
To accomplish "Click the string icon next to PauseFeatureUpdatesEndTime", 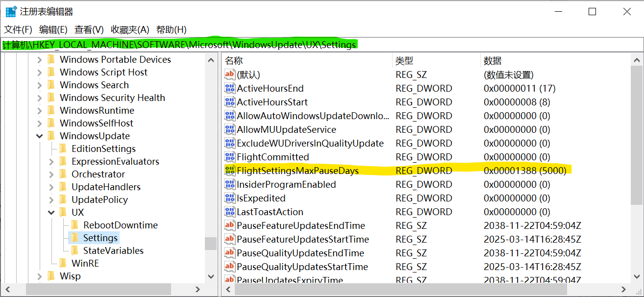I will tap(229, 225).
